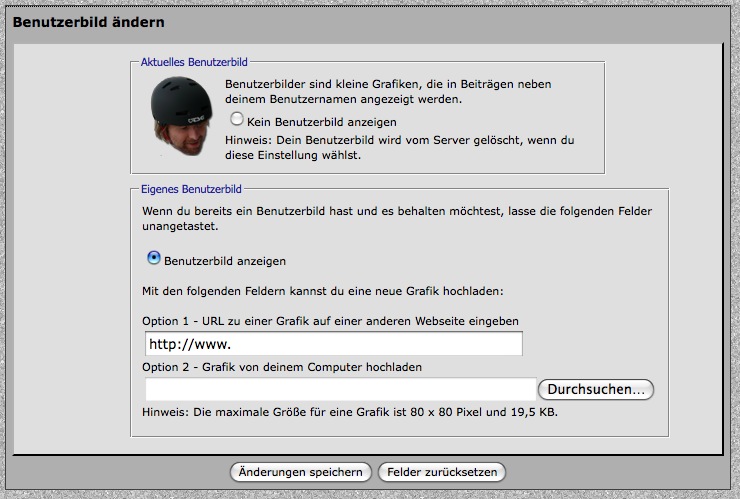Click the Durchsuchen... button
The image size is (740, 499).
tap(596, 389)
